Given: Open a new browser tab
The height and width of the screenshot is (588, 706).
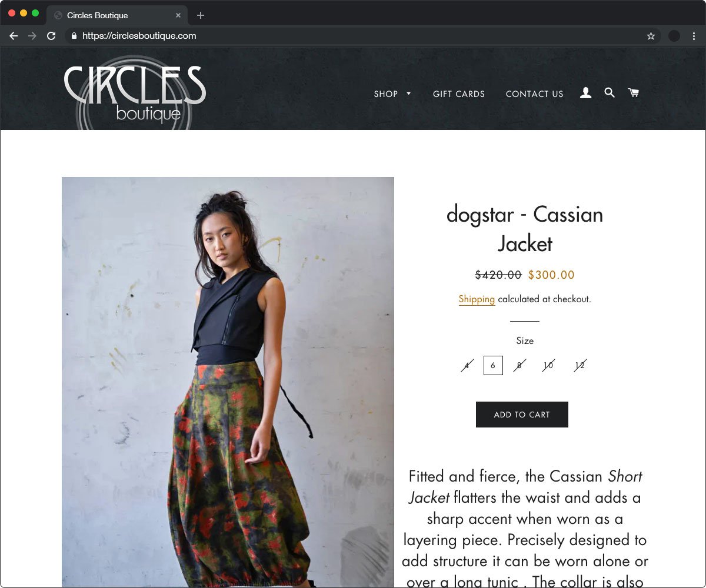Looking at the screenshot, I should click(x=201, y=15).
